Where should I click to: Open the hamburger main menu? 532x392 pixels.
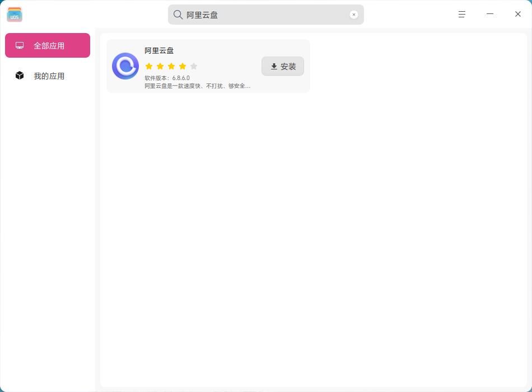462,14
